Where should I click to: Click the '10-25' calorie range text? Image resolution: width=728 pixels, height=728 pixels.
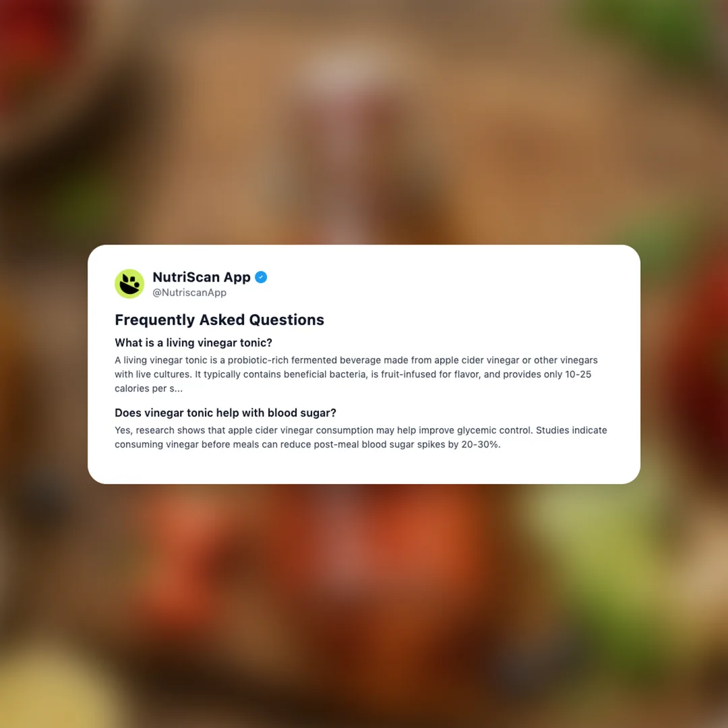tap(578, 374)
